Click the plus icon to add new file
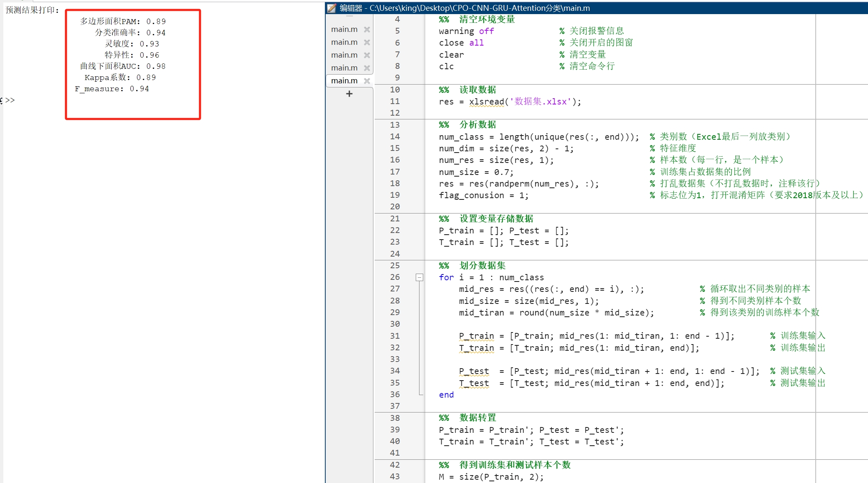This screenshot has height=483, width=868. pos(349,94)
